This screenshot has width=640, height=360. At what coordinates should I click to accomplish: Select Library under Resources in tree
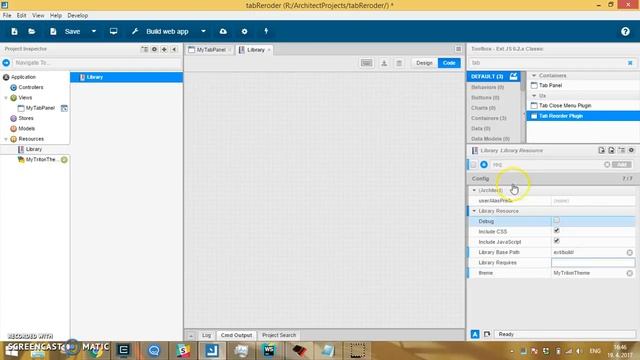pyautogui.click(x=33, y=149)
